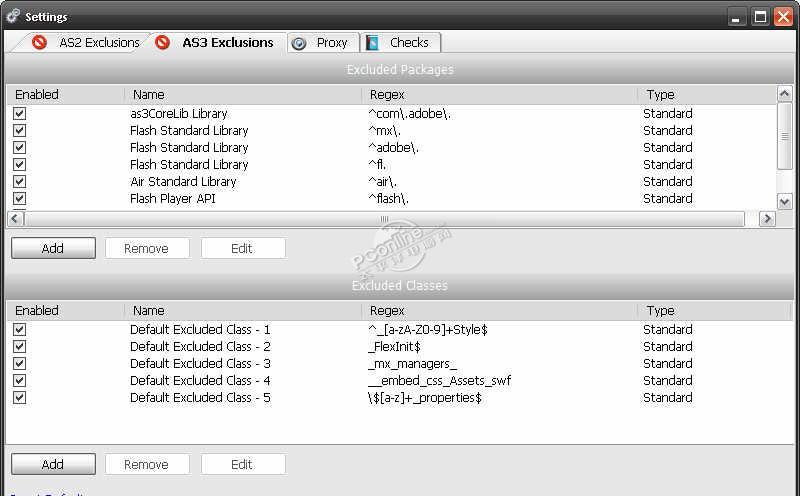
Task: Click Add under Excluded Classes
Action: click(x=53, y=464)
